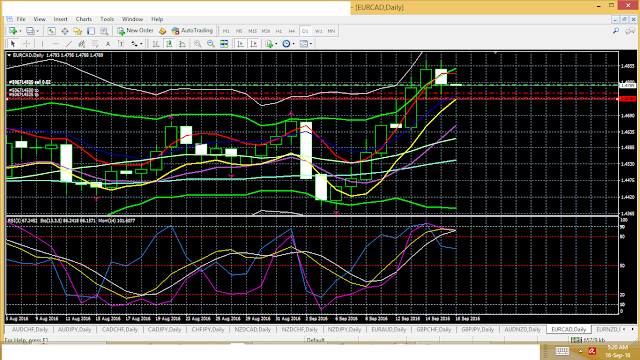Click the EURCAD,Daily chart title triangle

pyautogui.click(x=9, y=55)
